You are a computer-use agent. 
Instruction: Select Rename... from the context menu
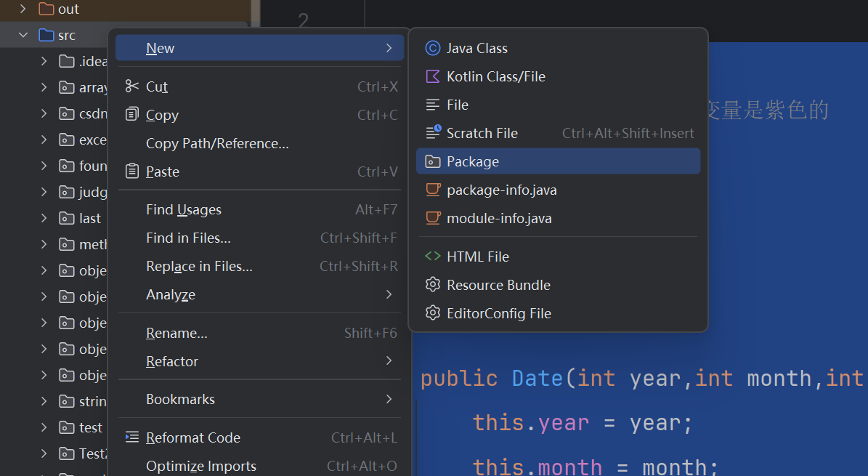point(259,333)
